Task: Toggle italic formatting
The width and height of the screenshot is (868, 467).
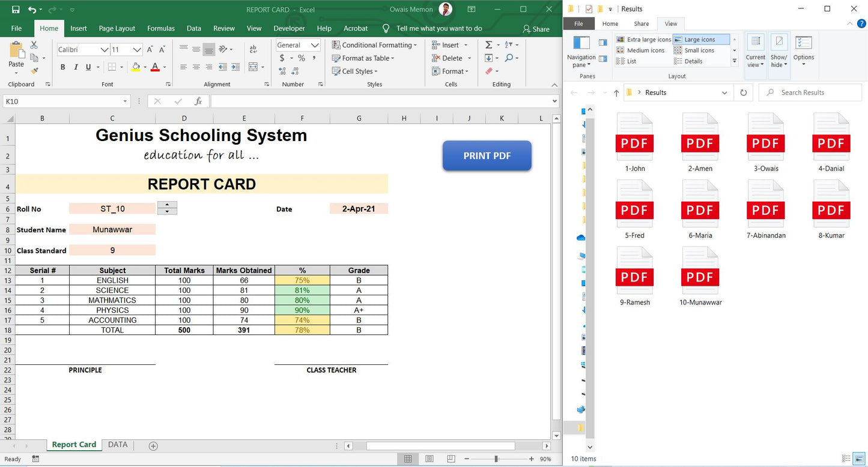Action: point(76,67)
